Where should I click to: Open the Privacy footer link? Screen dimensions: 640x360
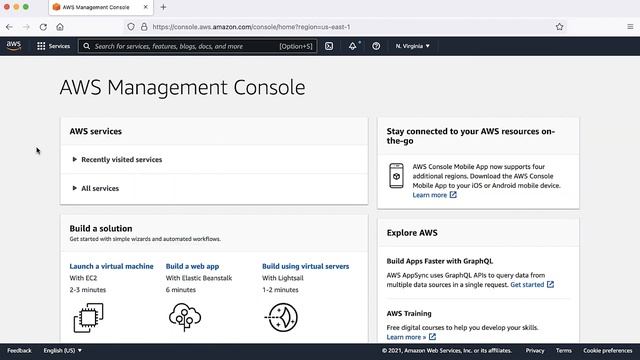(535, 351)
